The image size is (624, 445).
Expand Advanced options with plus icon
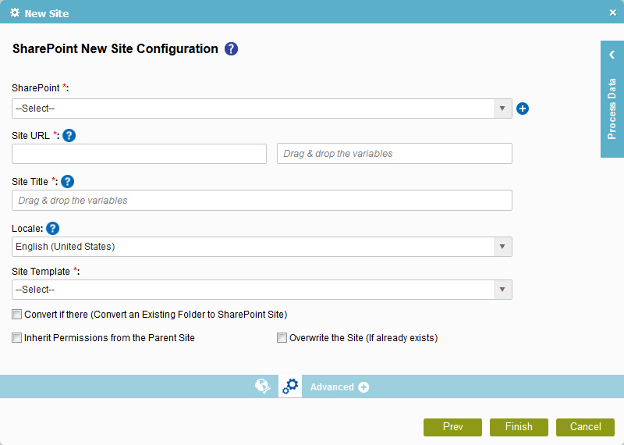[x=363, y=387]
